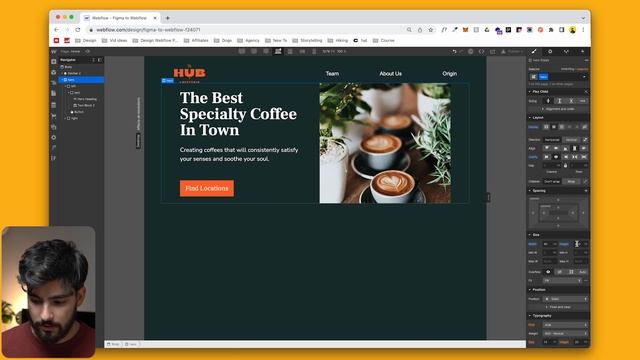Screen dimensions: 640x360
Task: Switch to the Element Settings gear tab
Action: (550, 51)
